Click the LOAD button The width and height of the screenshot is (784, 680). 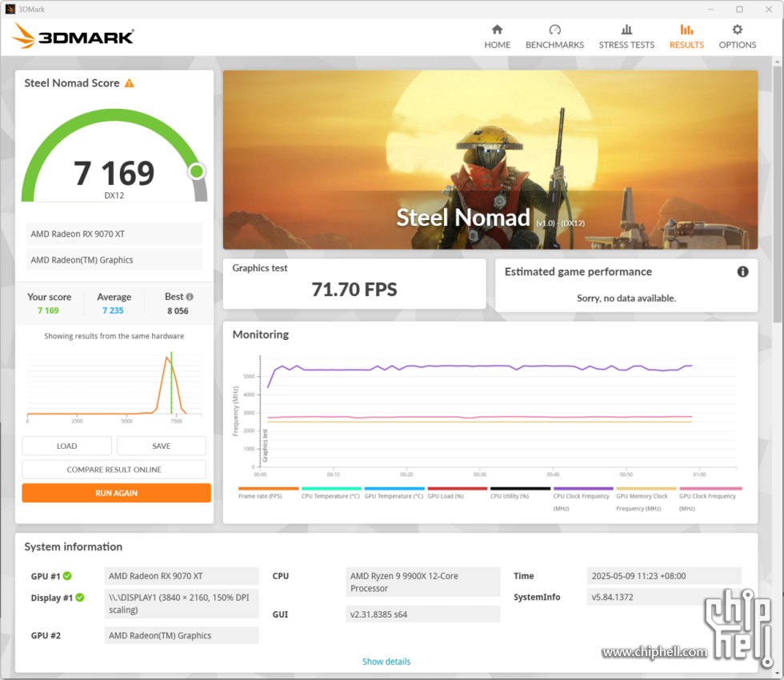67,446
